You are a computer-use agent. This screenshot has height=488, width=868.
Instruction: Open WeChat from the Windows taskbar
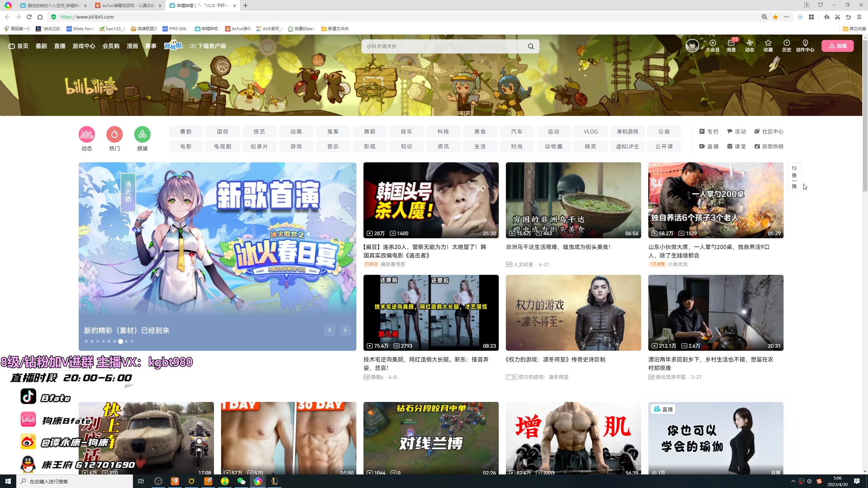pos(241,481)
